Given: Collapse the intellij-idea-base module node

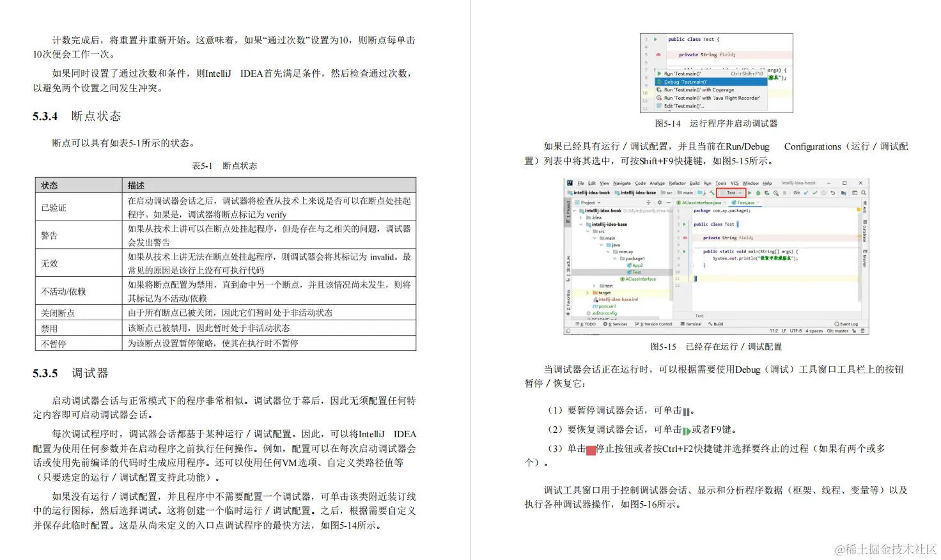Looking at the screenshot, I should (x=580, y=224).
